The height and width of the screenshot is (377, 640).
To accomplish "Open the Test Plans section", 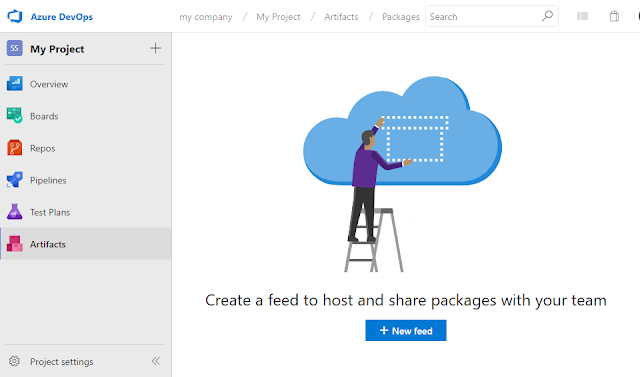I will coord(50,212).
